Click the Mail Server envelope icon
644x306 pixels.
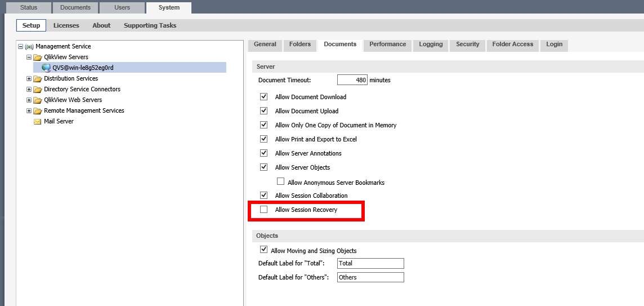click(37, 121)
